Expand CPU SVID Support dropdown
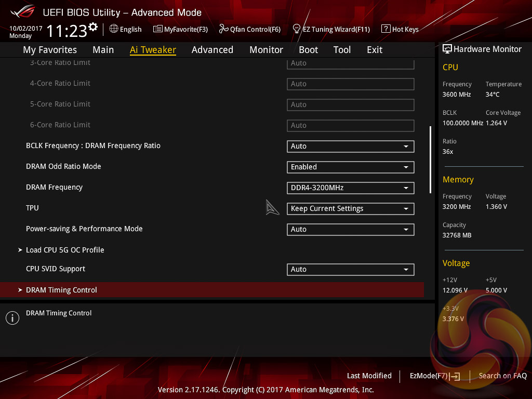Viewport: 532px width, 399px height. 350,270
